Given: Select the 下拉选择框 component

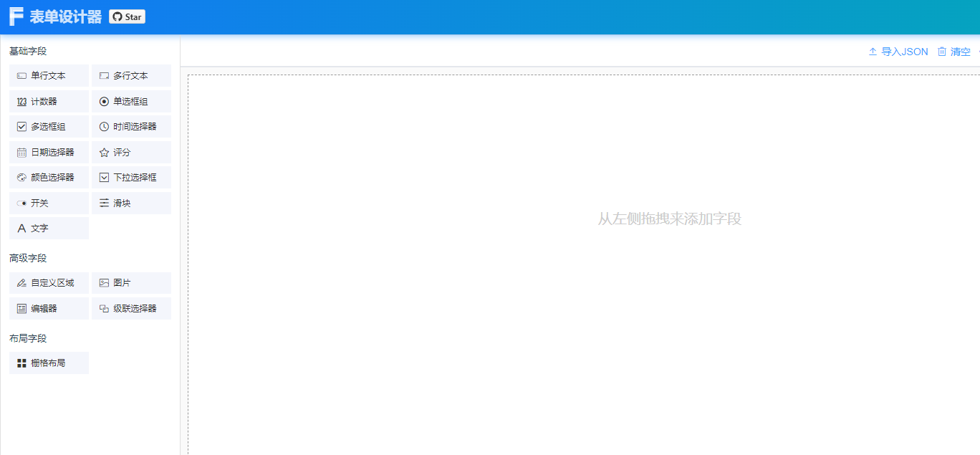Looking at the screenshot, I should click(131, 178).
